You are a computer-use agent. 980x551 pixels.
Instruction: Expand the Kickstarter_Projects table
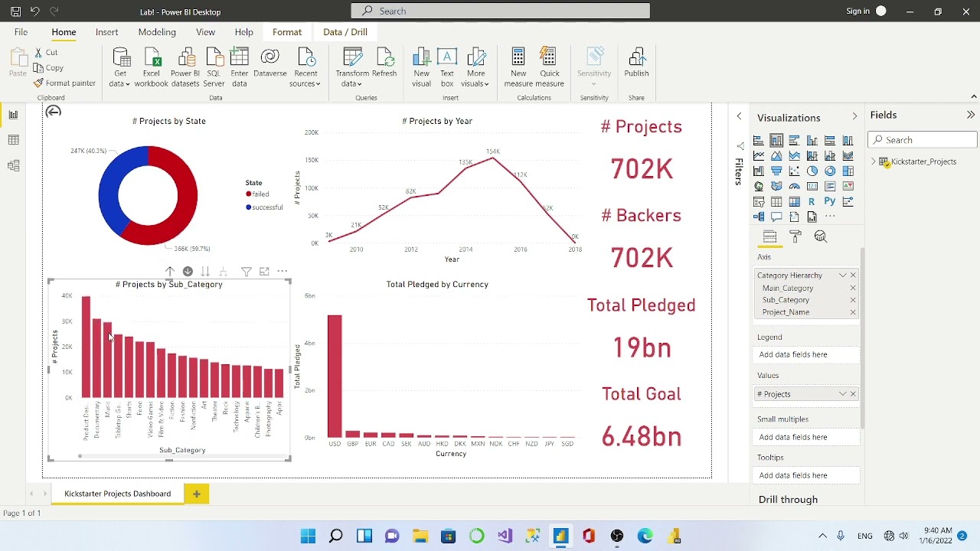[874, 161]
